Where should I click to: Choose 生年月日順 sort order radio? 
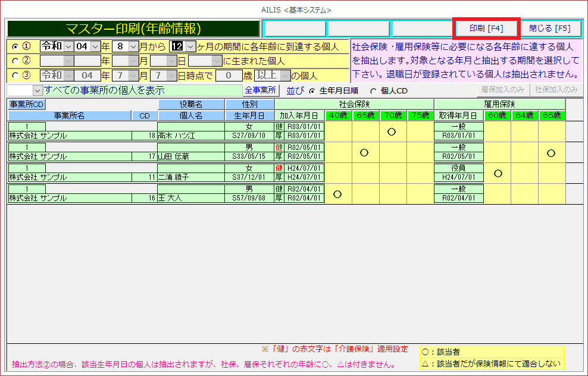pyautogui.click(x=311, y=91)
